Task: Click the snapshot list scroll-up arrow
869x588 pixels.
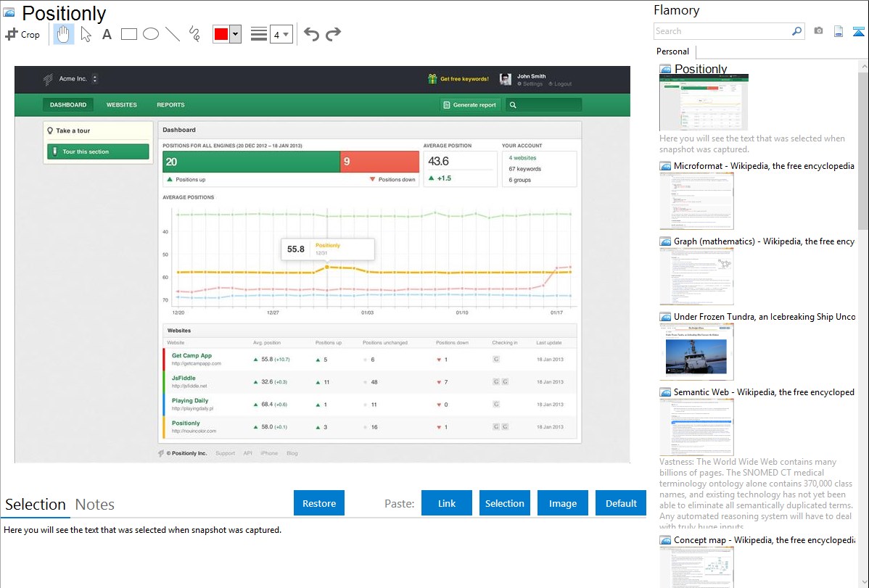Action: point(863,66)
